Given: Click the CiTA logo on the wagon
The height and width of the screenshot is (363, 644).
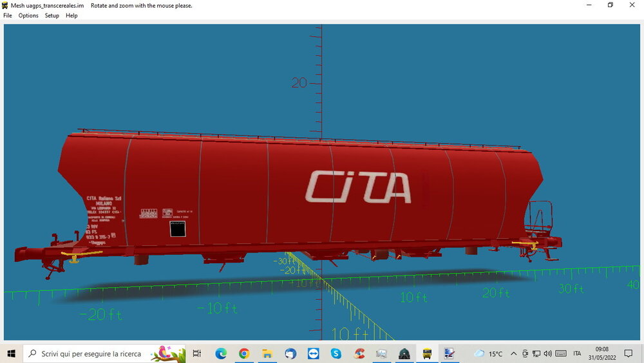Looking at the screenshot, I should pos(358,188).
